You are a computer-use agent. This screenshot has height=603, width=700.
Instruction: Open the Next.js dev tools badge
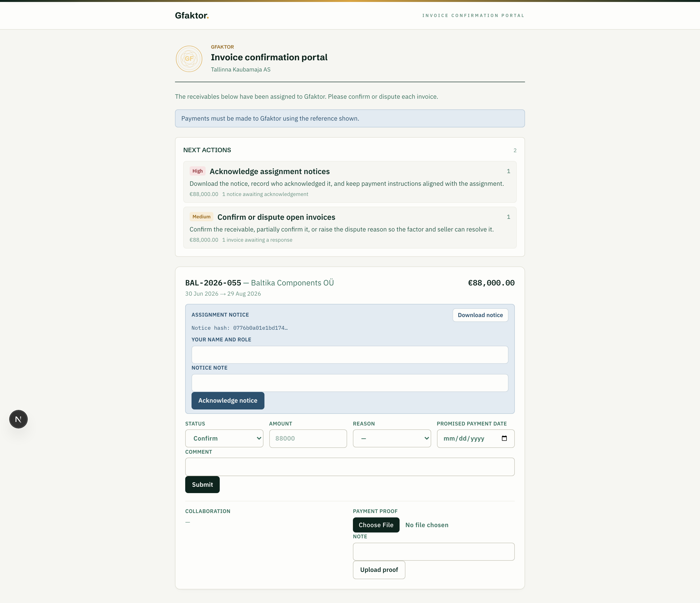coord(18,419)
